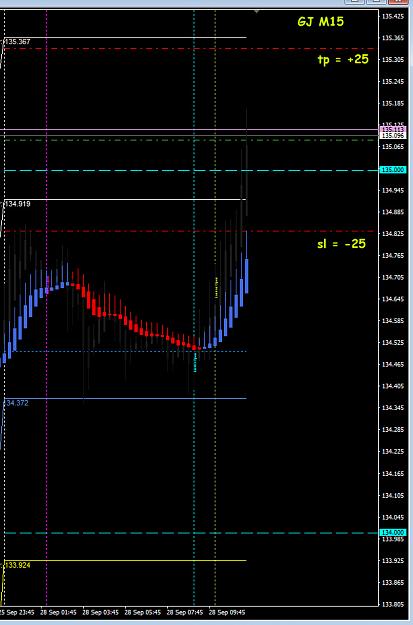Click the 134.345 price scale value
Viewport: 413px width, 625px height.
pos(393,408)
